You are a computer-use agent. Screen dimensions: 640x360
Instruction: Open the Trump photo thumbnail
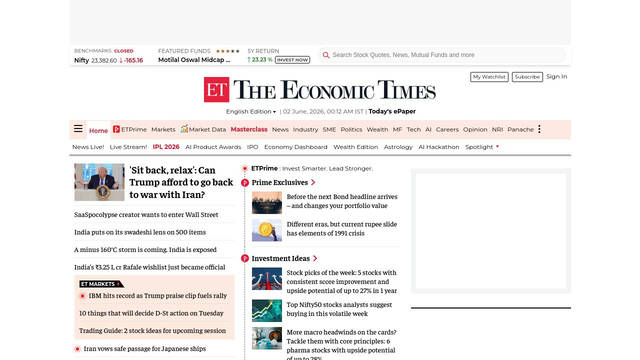(x=99, y=182)
